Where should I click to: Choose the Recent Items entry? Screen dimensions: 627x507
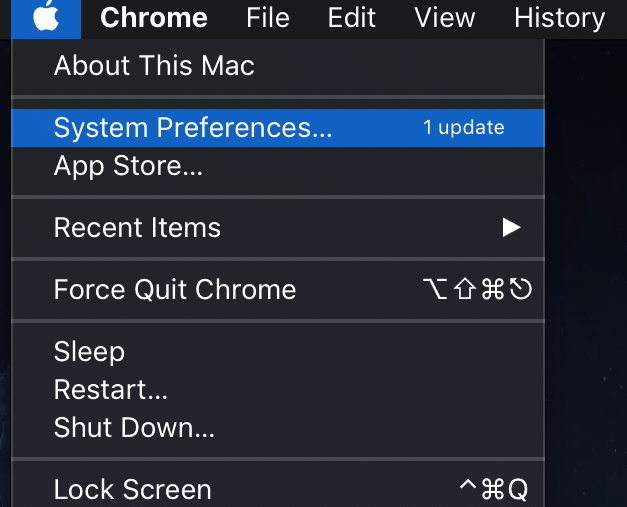278,228
